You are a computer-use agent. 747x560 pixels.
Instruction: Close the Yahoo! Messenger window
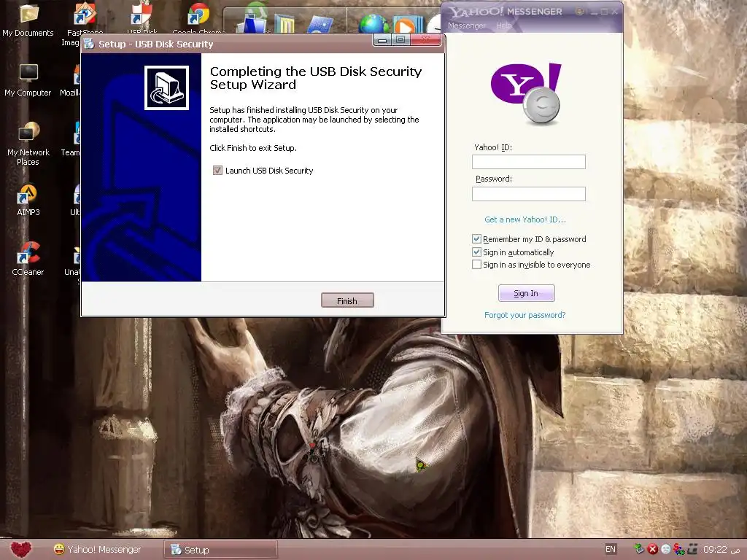tap(615, 12)
